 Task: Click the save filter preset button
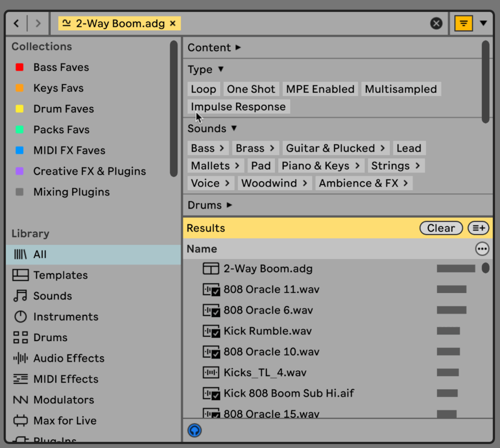coord(479,228)
